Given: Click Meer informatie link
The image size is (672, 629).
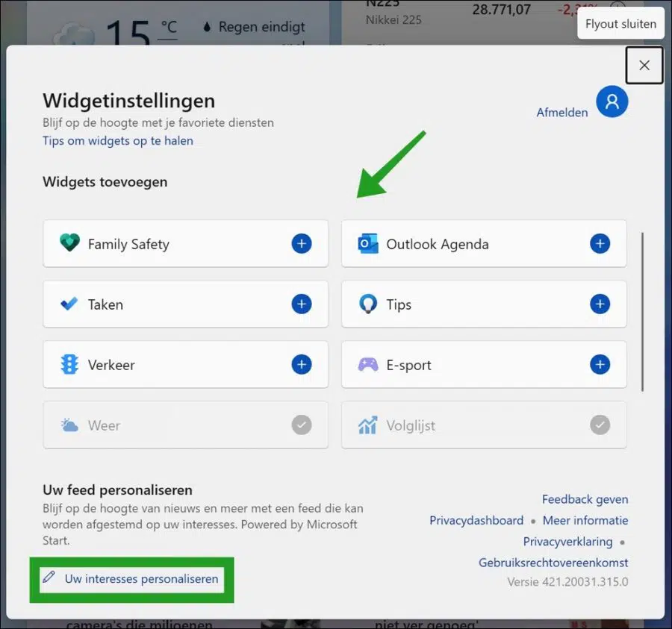Looking at the screenshot, I should [x=585, y=520].
